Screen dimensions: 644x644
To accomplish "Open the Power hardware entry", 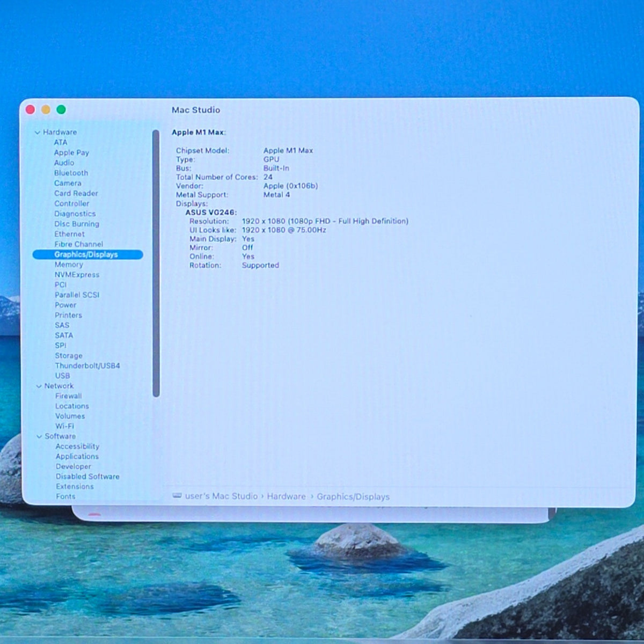I will pyautogui.click(x=65, y=305).
